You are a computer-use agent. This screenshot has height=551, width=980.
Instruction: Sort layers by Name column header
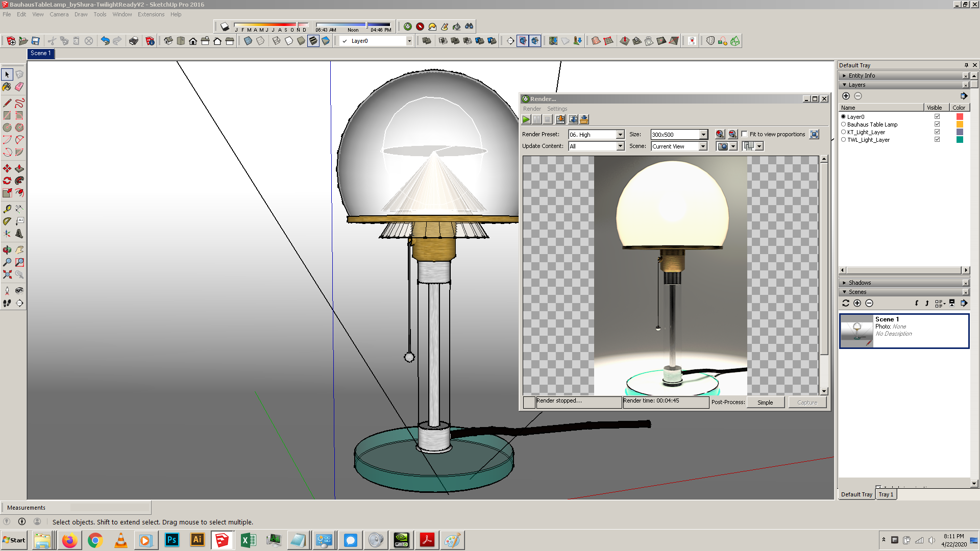(881, 108)
